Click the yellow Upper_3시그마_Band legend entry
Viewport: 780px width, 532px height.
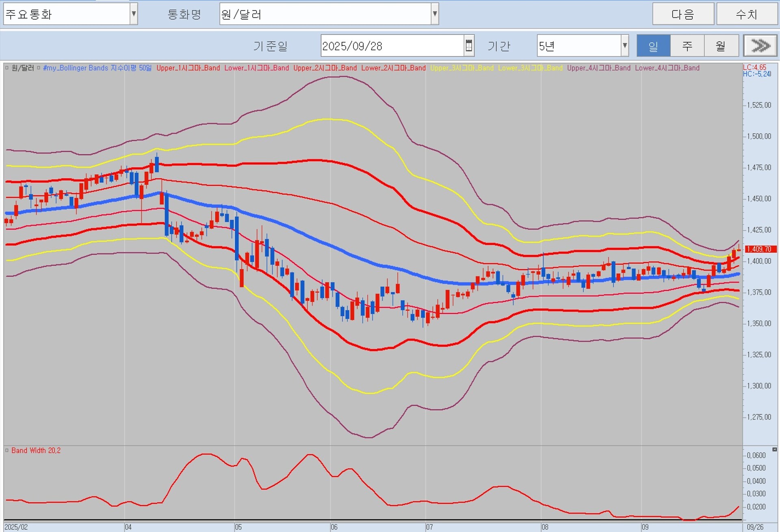coord(462,68)
